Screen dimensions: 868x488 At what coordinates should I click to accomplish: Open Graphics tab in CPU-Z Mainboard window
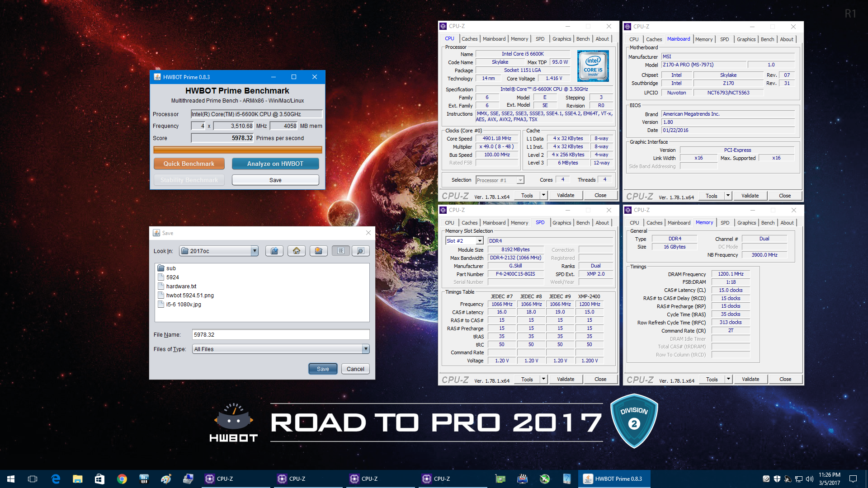746,39
